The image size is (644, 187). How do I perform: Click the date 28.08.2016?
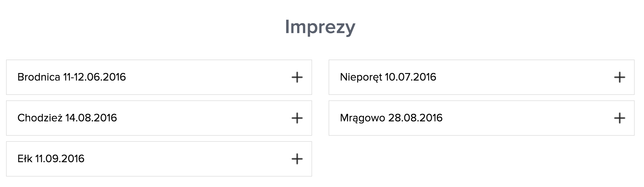415,118
